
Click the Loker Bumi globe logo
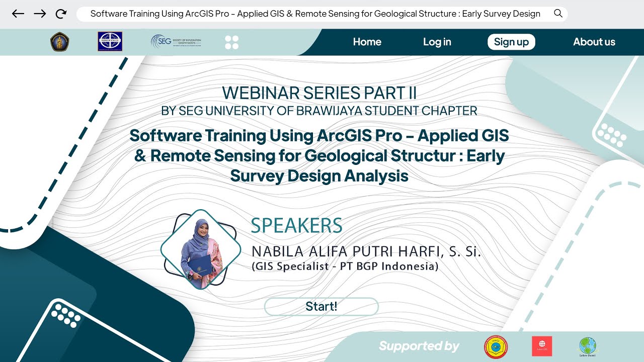(x=588, y=347)
